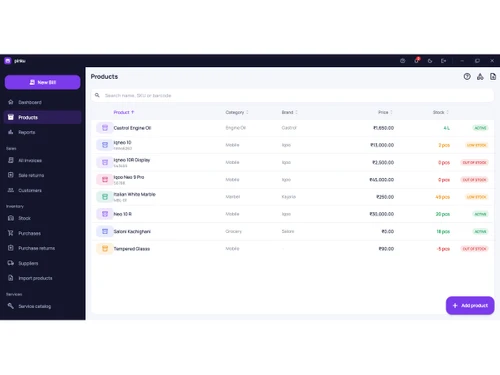Click the logout icon in title bar
This screenshot has height=375, width=500.
point(443,61)
